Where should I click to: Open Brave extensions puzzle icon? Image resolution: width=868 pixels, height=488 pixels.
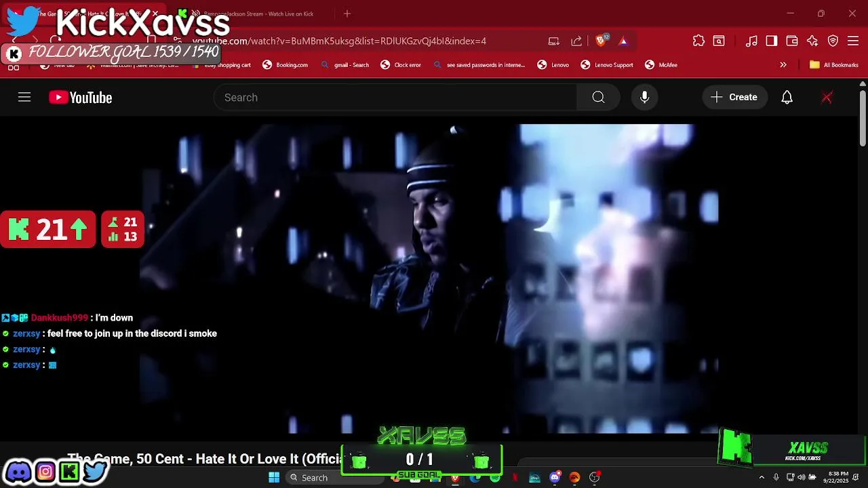698,41
